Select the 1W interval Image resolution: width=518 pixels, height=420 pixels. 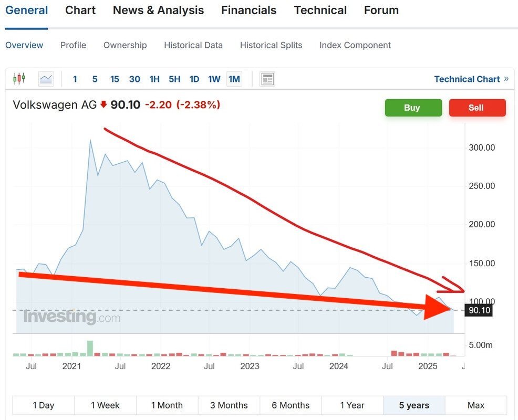(x=214, y=79)
